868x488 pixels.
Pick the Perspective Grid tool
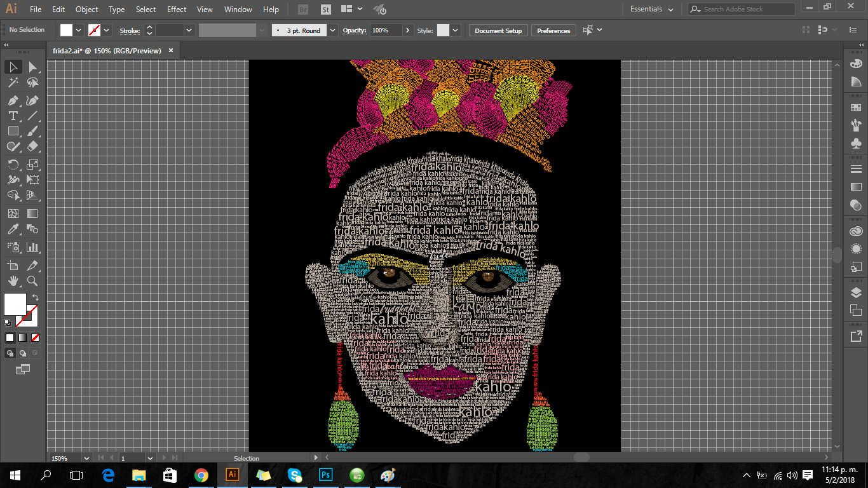[x=32, y=195]
